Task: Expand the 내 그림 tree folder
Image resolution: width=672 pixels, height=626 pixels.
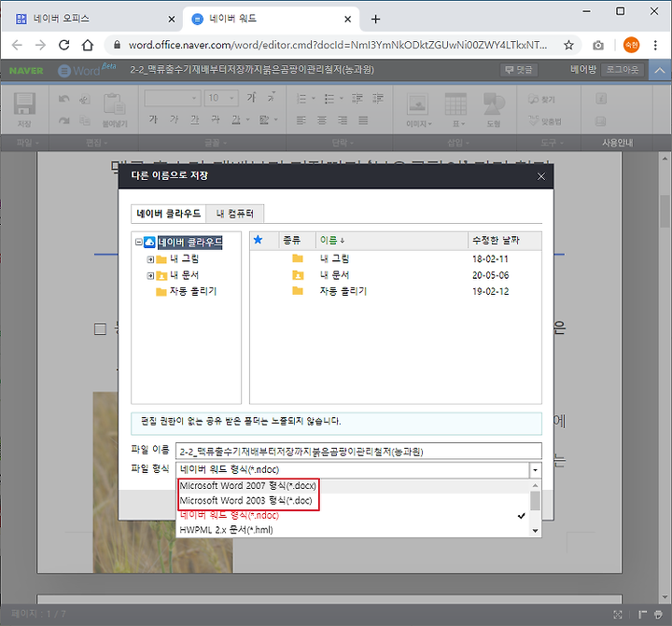Action: [150, 259]
